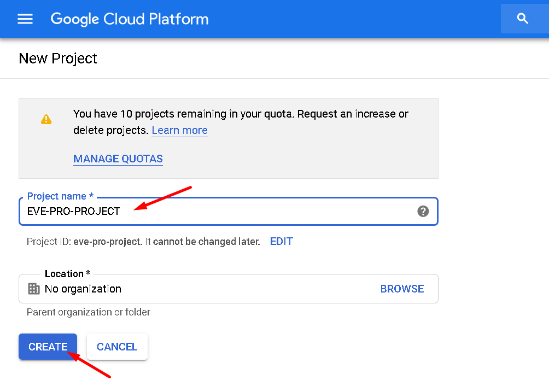Click the Project ID eve-pro-project text

tap(143, 242)
